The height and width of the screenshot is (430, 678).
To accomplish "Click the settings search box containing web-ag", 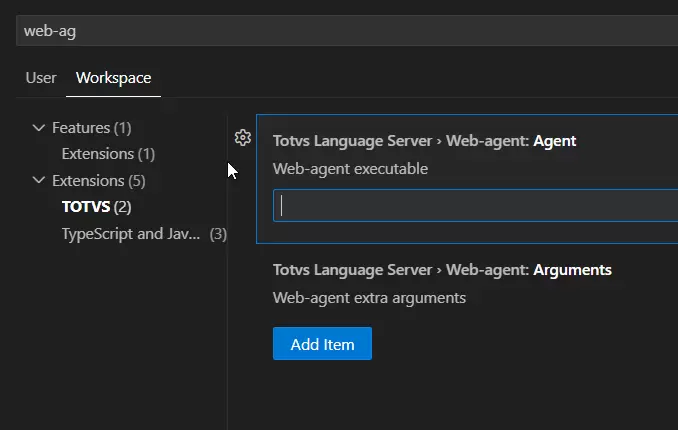I will click(x=340, y=31).
